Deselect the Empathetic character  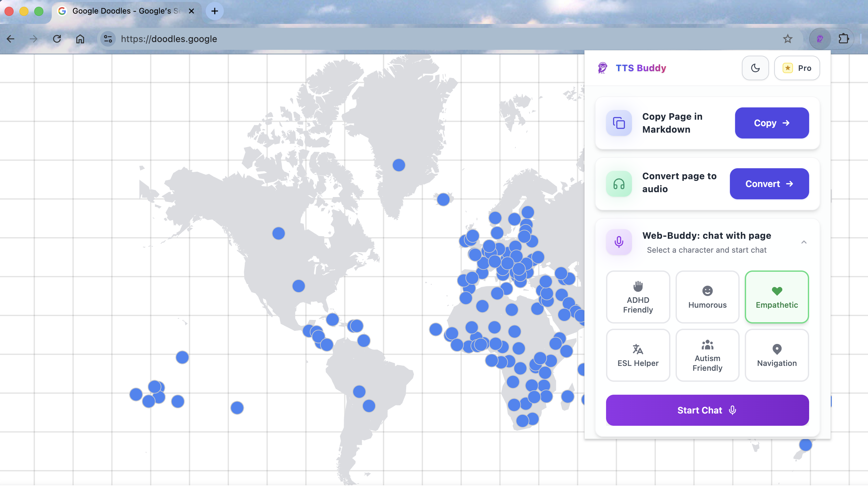776,297
